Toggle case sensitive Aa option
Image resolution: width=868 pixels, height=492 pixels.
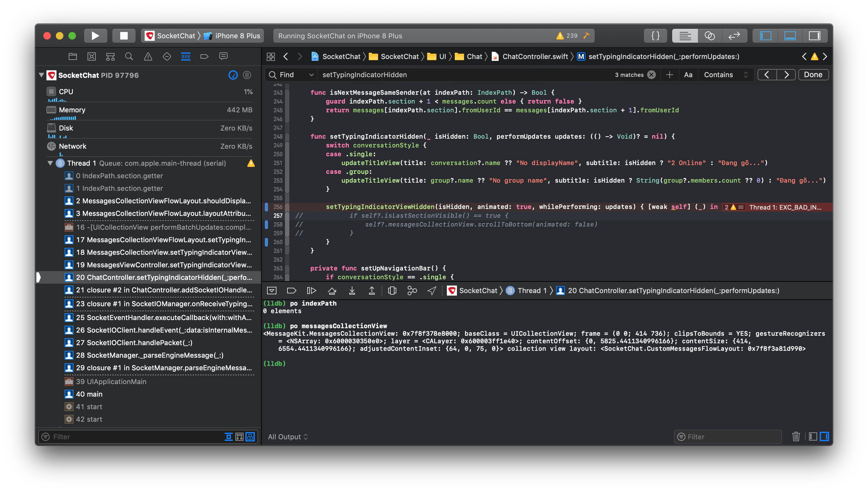pyautogui.click(x=688, y=75)
